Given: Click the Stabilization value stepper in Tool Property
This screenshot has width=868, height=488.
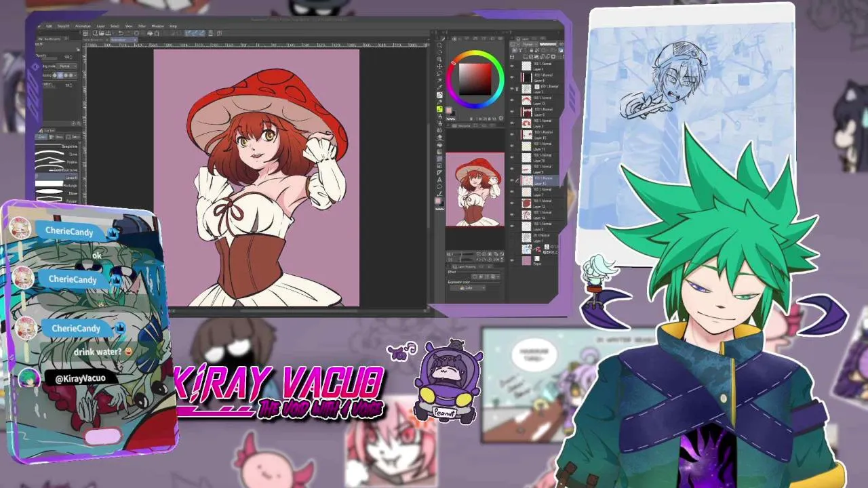Looking at the screenshot, I should (71, 85).
